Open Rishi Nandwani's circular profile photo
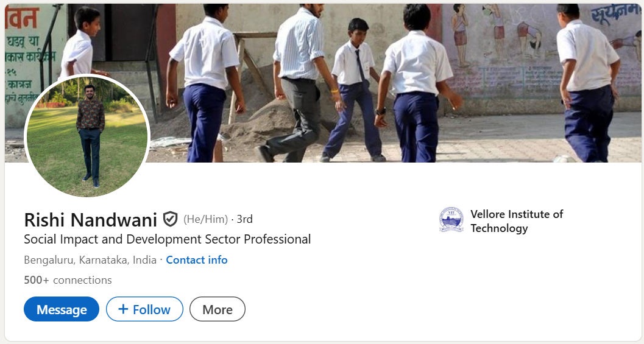Viewport: 644px width, 344px height. (x=87, y=136)
